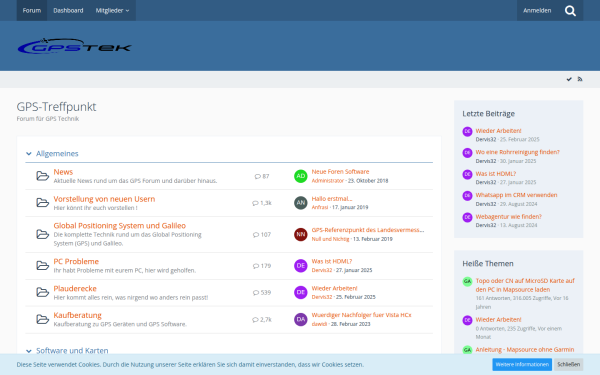Click GA avatar beside Anleitung Mapsource thread
This screenshot has width=600, height=375.
[x=467, y=350]
